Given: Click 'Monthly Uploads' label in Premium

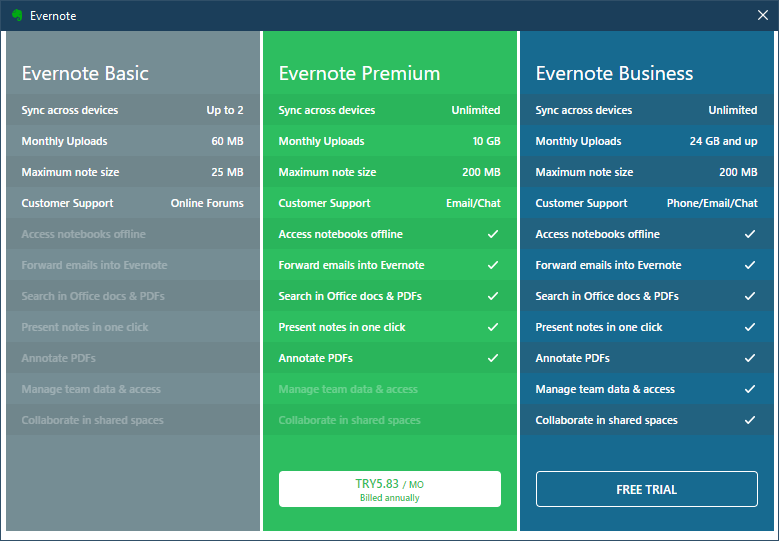Looking at the screenshot, I should pos(321,141).
